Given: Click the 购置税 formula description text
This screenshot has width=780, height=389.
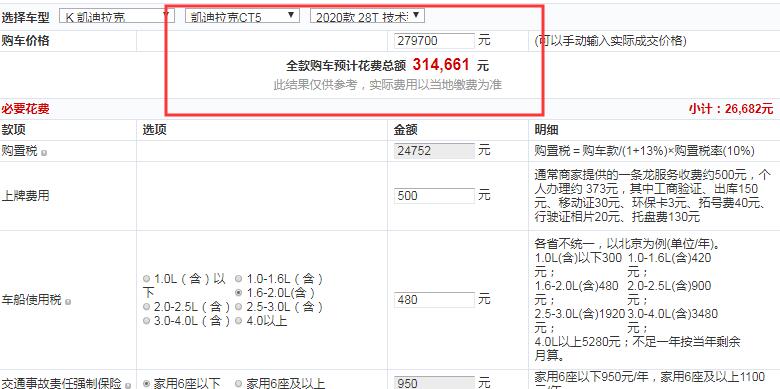Looking at the screenshot, I should pyautogui.click(x=645, y=151).
